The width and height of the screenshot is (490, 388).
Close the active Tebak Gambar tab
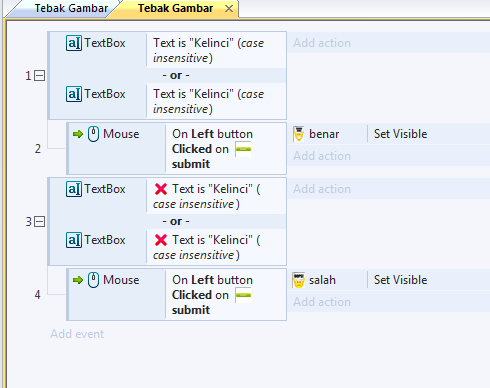pos(229,9)
